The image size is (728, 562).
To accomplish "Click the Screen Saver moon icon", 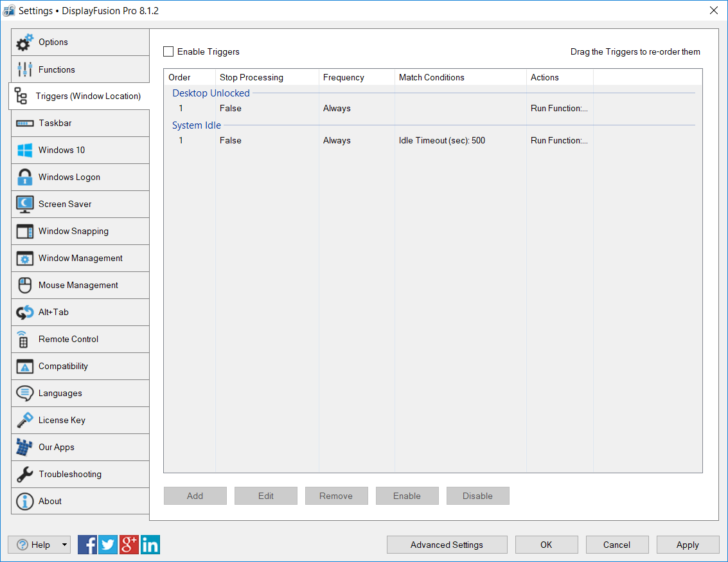I will tap(24, 204).
